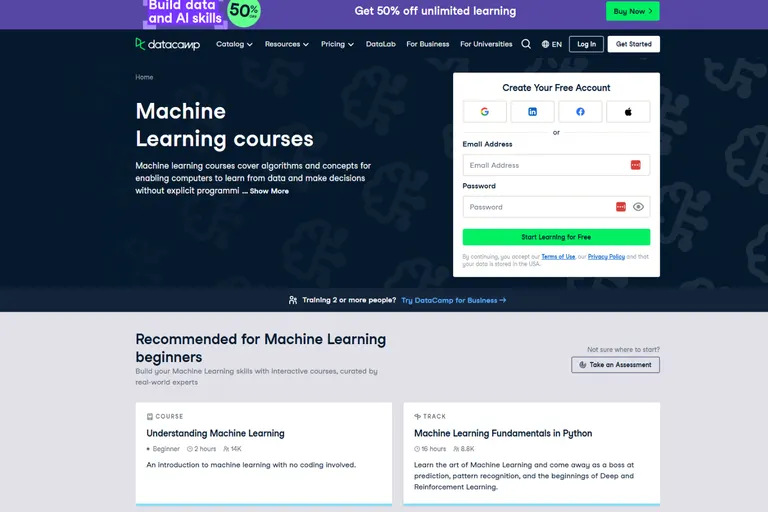Viewport: 768px width, 512px height.
Task: Click 'Training 2 or more people?' text
Action: point(349,300)
